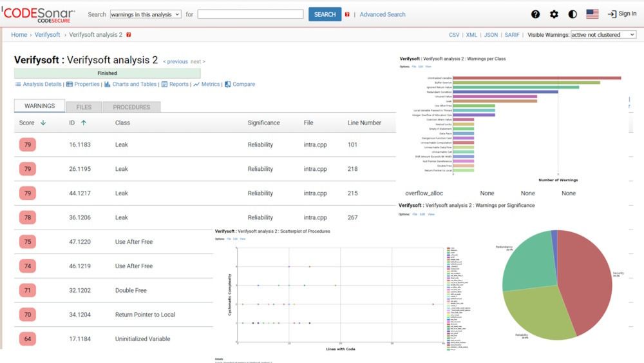Viewport: 644px width, 363px height.
Task: Export warnings as SARIF
Action: pos(512,35)
